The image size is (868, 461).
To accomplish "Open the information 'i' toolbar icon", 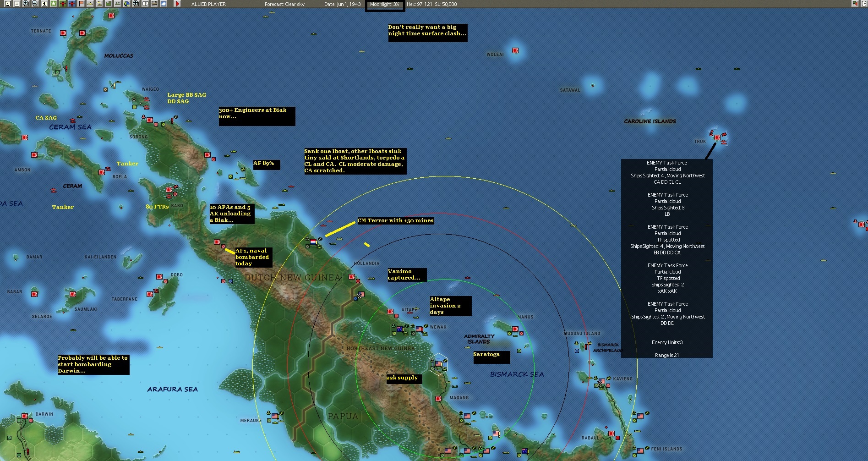I will pos(44,4).
